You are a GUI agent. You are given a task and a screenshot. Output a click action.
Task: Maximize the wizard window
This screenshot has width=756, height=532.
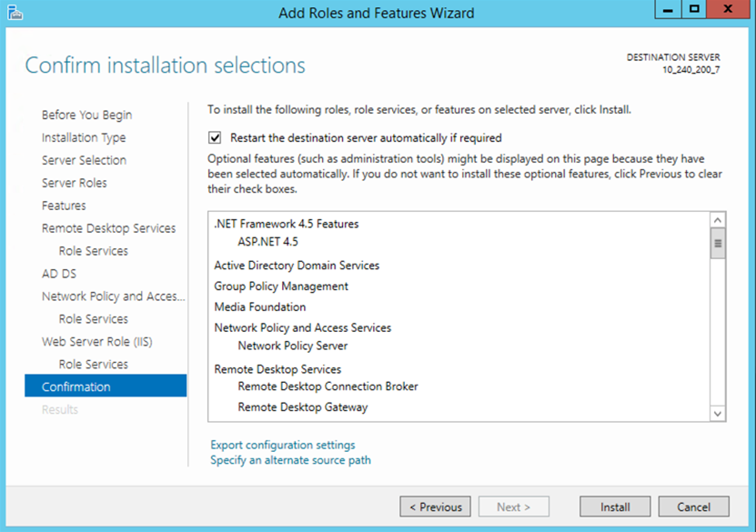tap(694, 10)
